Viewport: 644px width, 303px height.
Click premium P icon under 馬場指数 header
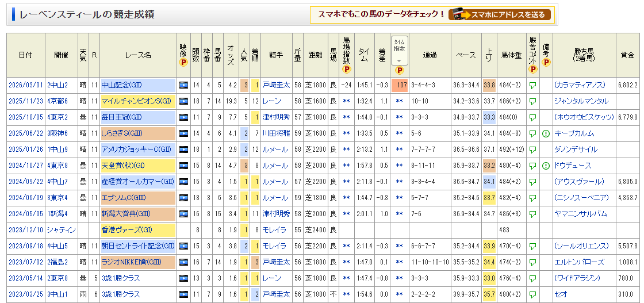[346, 70]
